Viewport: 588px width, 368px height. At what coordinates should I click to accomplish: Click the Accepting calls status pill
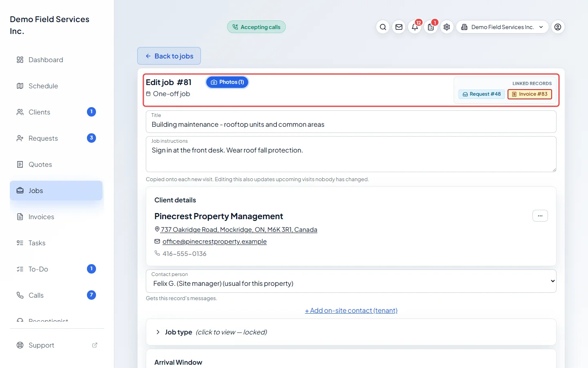(x=256, y=27)
